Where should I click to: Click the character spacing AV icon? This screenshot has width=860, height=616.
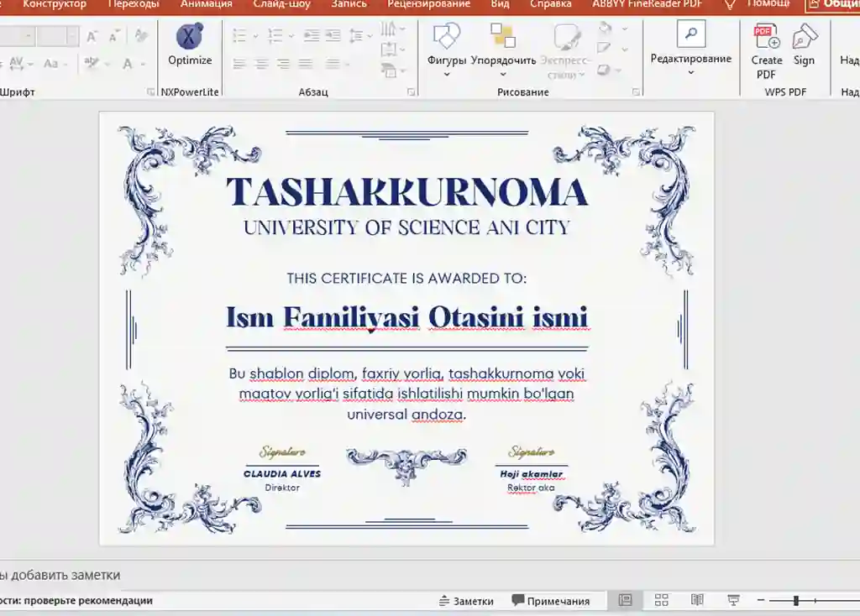pos(17,64)
